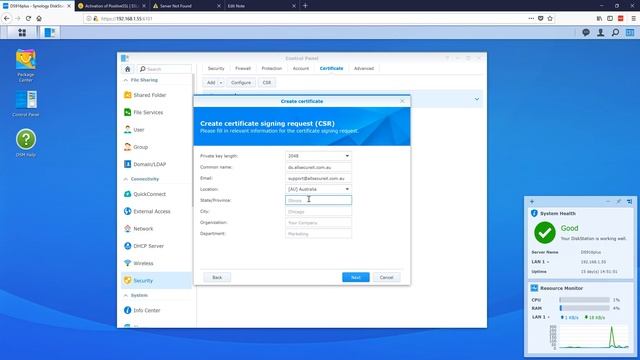Click the Cancel button

pos(386,277)
